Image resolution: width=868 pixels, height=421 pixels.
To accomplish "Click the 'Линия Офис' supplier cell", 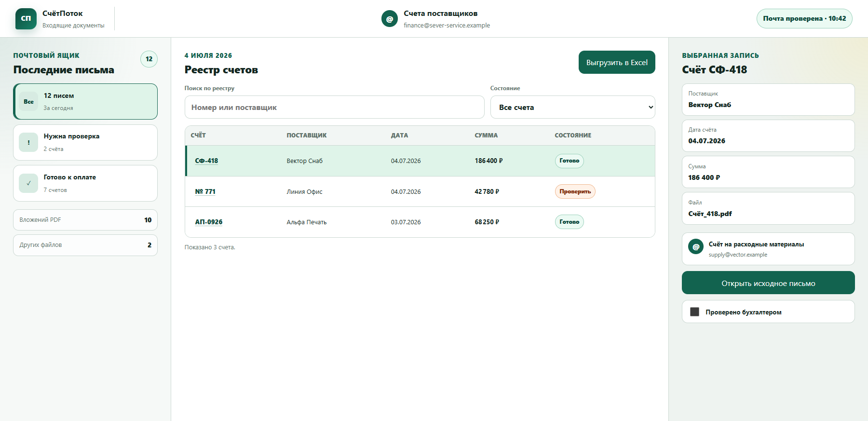I will coord(304,191).
